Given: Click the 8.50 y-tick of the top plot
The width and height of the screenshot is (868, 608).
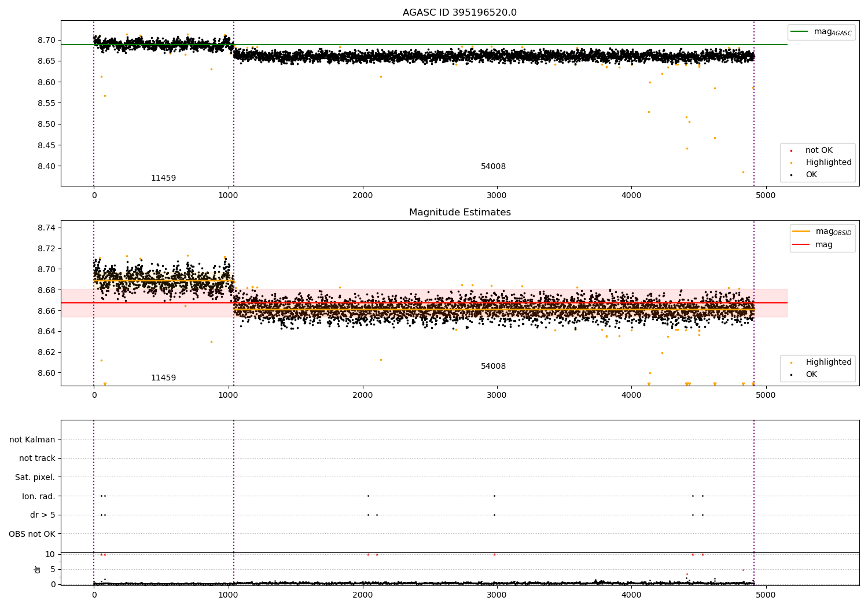Looking at the screenshot, I should point(47,124).
